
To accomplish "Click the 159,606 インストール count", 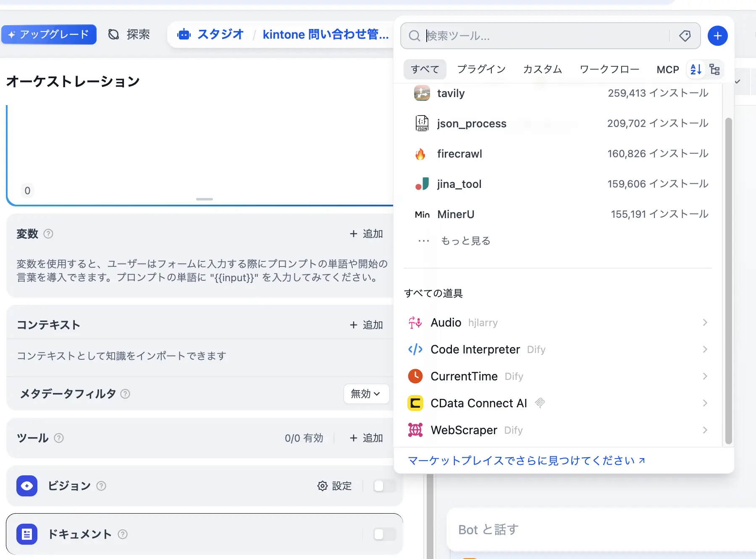I will (658, 184).
